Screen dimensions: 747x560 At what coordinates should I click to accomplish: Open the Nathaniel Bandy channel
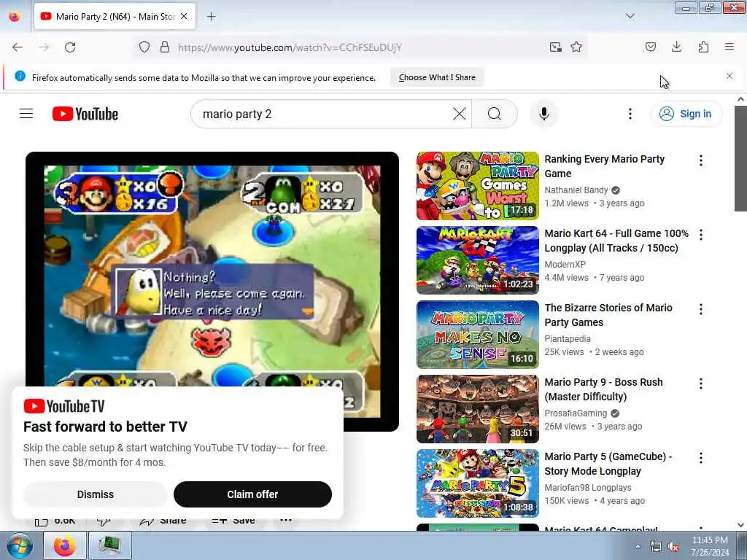tap(576, 190)
